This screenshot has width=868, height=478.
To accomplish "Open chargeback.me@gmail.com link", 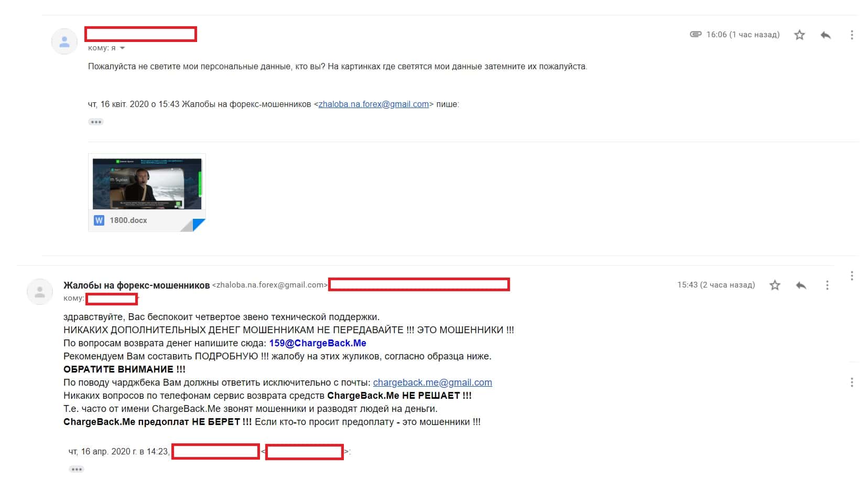I will coord(432,383).
